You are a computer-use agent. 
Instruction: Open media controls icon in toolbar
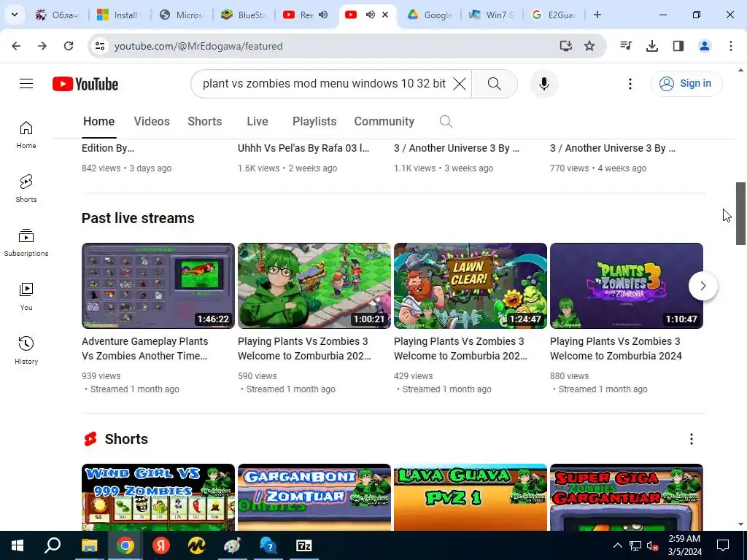626,46
